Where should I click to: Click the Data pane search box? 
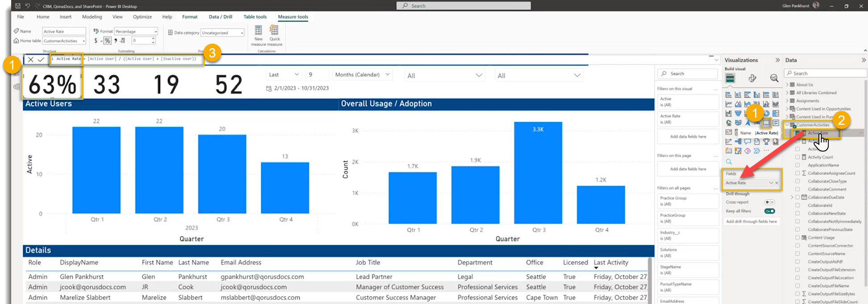pos(826,74)
